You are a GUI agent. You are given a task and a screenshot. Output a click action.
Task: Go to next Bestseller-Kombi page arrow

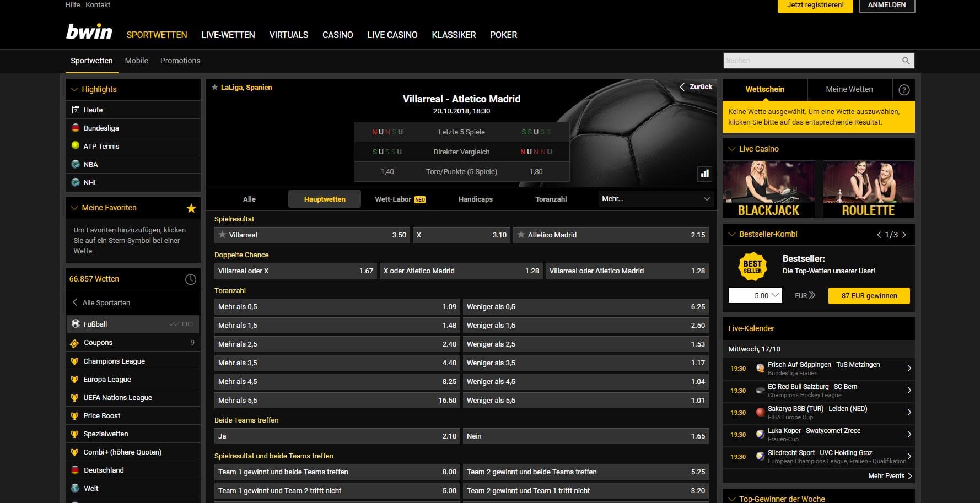pos(904,235)
